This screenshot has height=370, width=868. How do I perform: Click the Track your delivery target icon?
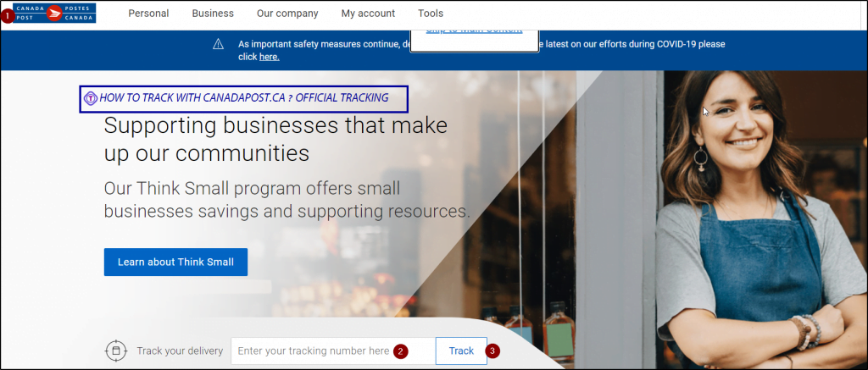tap(116, 351)
